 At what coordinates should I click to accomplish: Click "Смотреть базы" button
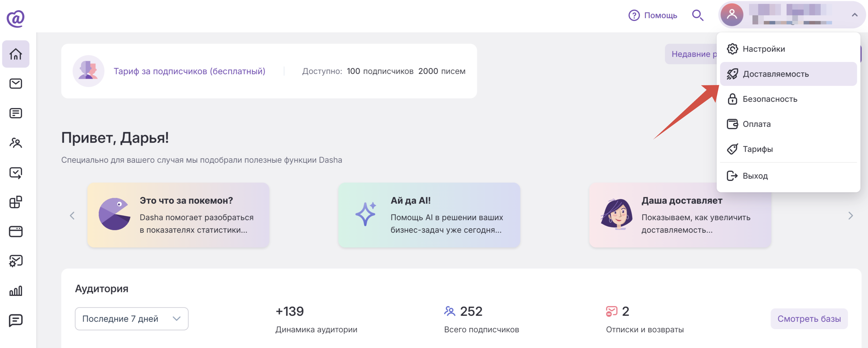click(x=809, y=319)
